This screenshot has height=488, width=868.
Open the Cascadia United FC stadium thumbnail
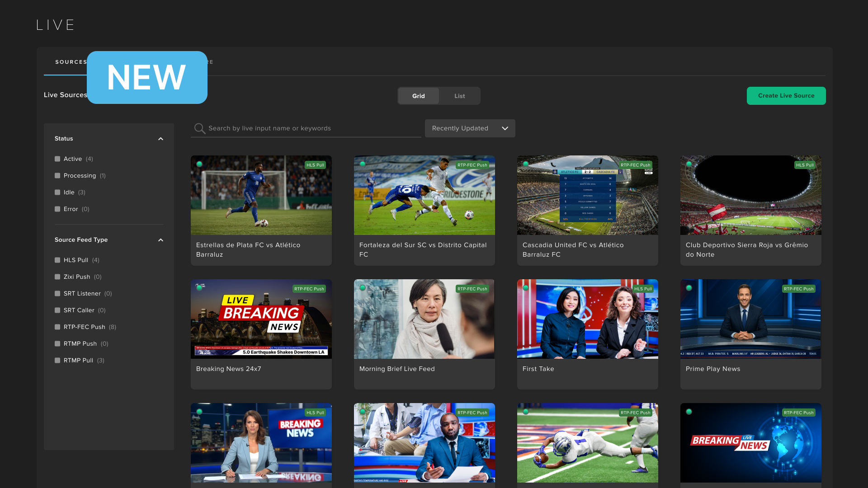588,195
